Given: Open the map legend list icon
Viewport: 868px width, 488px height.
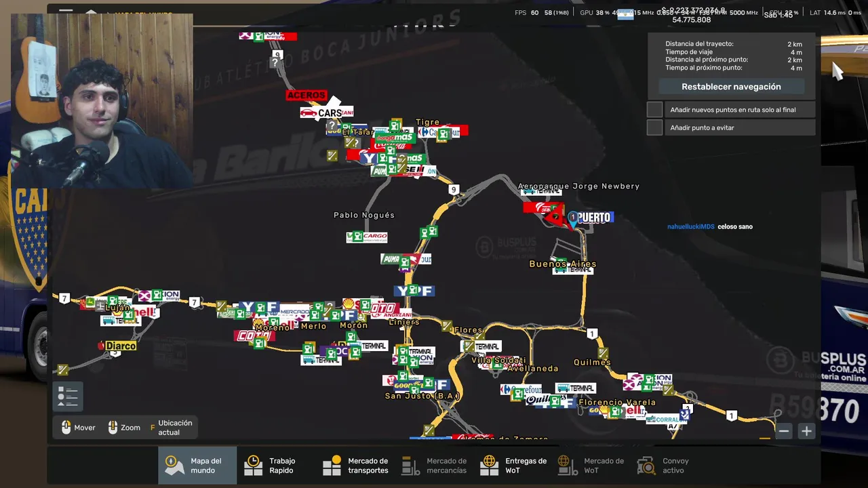Looking at the screenshot, I should point(68,396).
